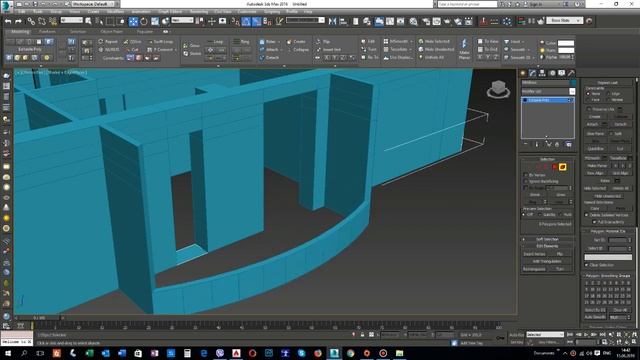
Task: Click the Render Setup icon
Action: click(x=426, y=21)
